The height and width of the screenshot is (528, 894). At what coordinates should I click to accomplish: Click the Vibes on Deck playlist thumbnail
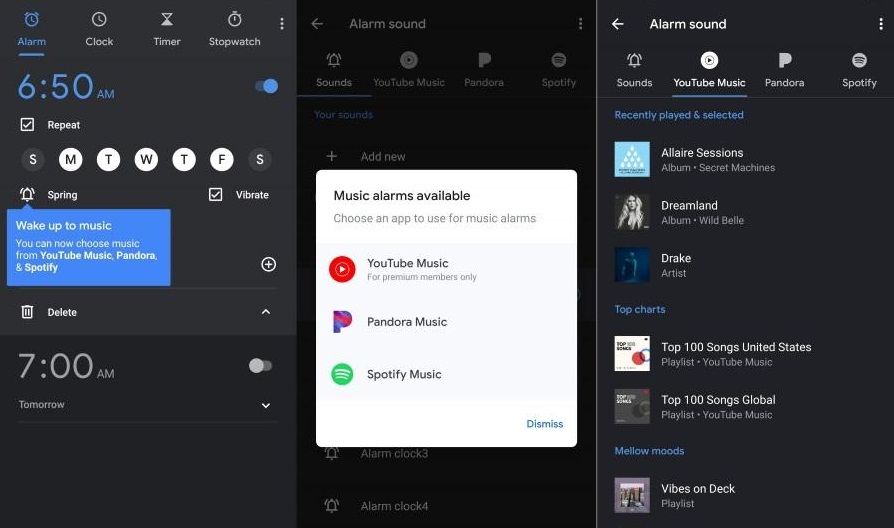pyautogui.click(x=632, y=495)
